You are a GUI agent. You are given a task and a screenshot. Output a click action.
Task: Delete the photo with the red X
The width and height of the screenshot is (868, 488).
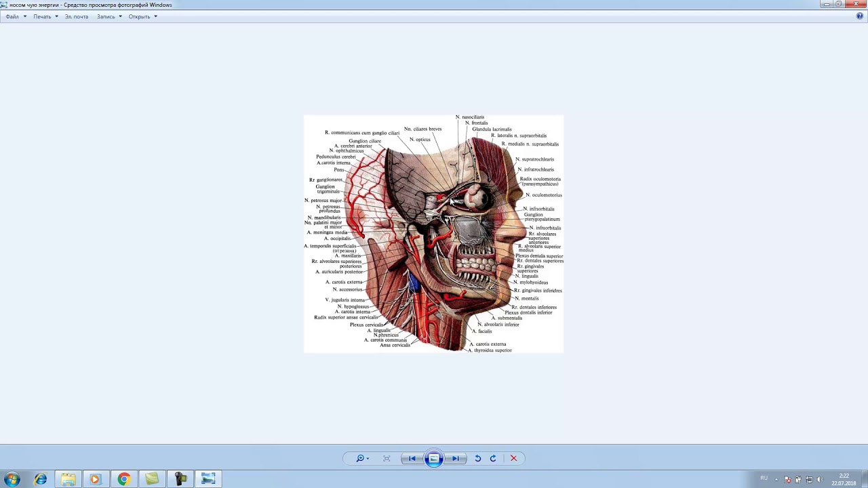[513, 458]
